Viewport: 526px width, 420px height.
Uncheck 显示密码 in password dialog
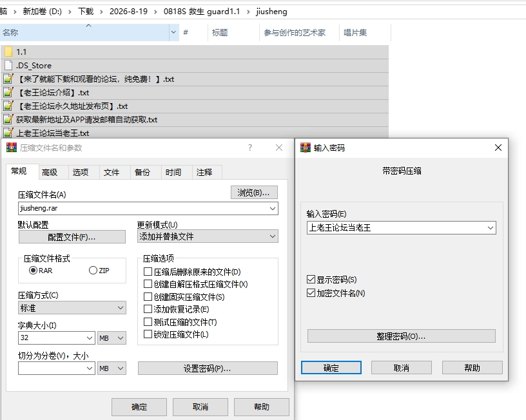(x=311, y=279)
